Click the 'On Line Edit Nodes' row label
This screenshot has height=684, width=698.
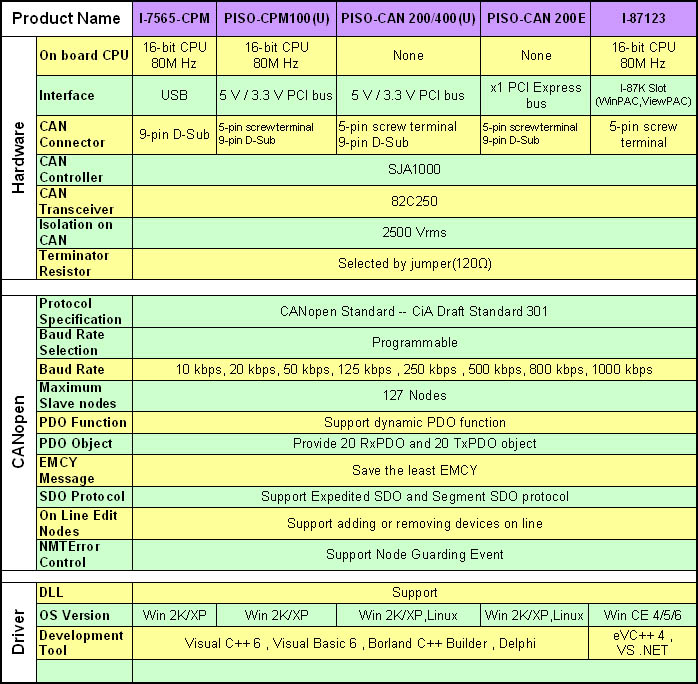pos(84,523)
